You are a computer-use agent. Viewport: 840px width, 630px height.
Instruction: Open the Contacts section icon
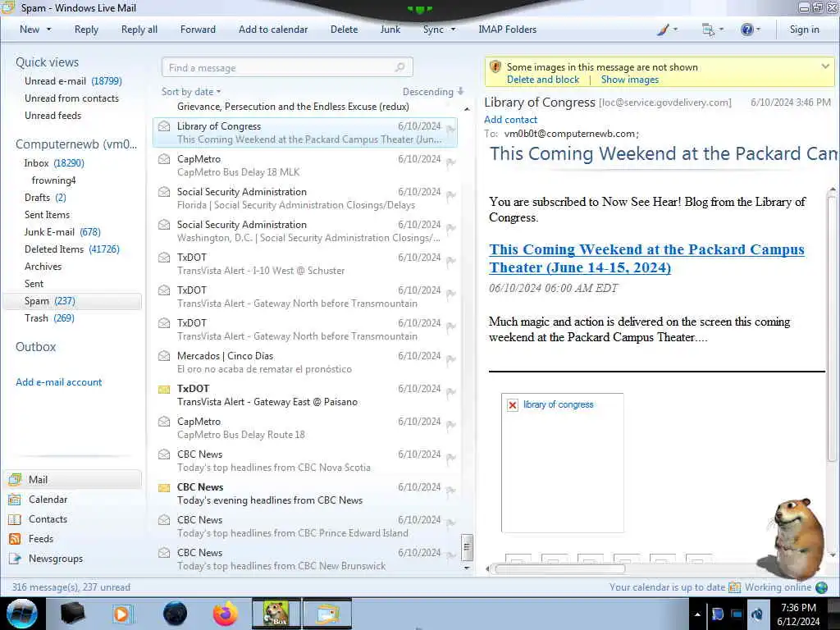coord(15,519)
